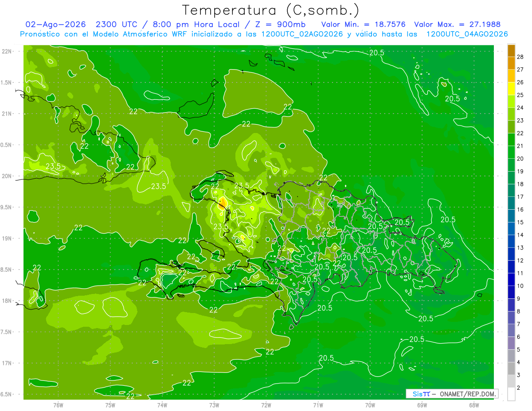Click longitude axis label "69W"
The image size is (532, 411).
click(x=422, y=405)
